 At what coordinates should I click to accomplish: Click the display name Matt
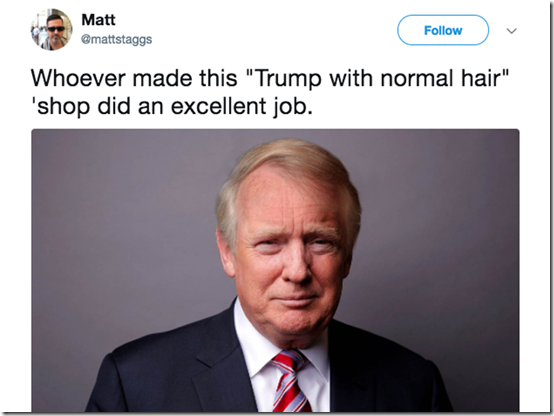pos(98,20)
